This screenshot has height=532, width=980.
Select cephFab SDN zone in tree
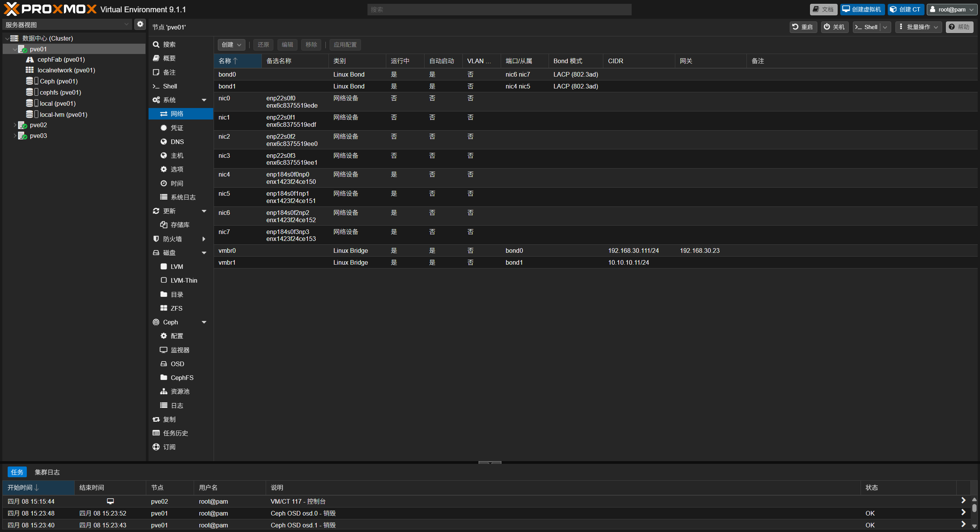pos(61,59)
